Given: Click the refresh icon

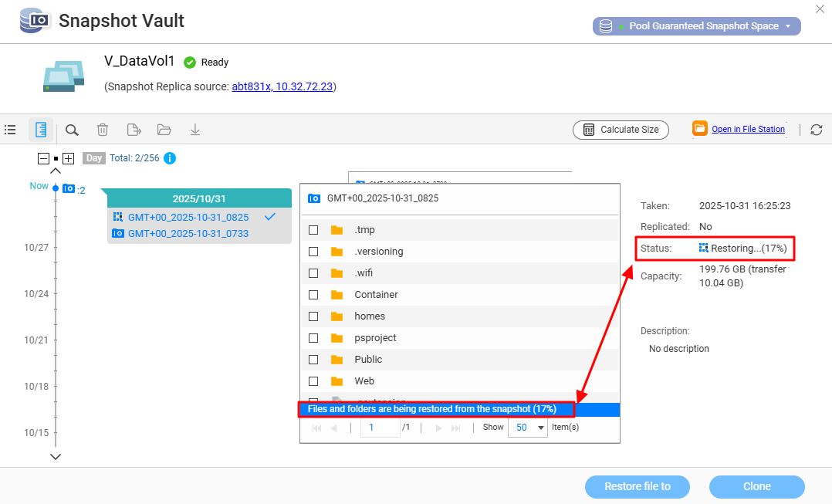Looking at the screenshot, I should (x=816, y=130).
